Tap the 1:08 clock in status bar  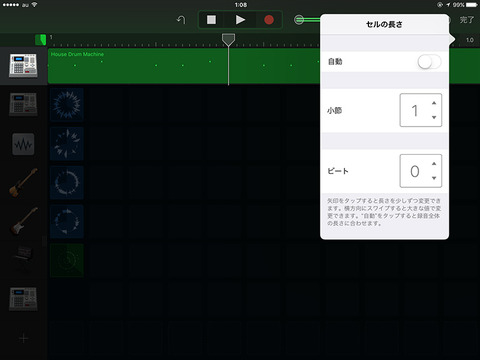(x=241, y=5)
